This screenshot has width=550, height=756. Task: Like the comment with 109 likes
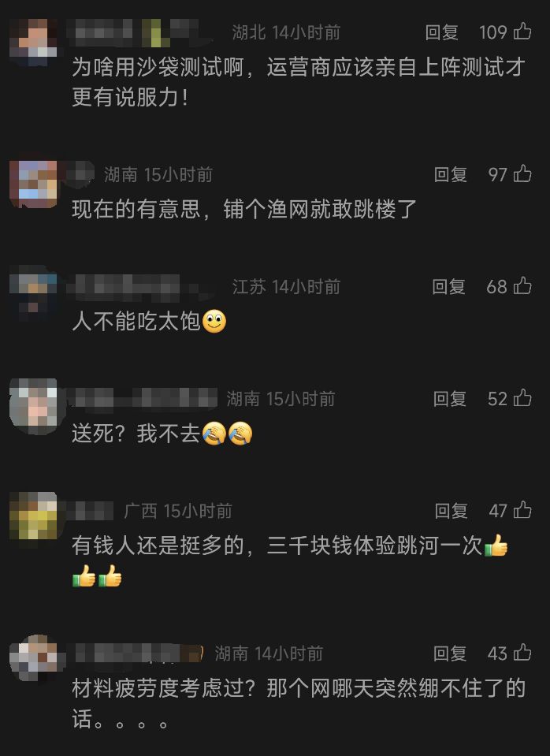point(522,32)
